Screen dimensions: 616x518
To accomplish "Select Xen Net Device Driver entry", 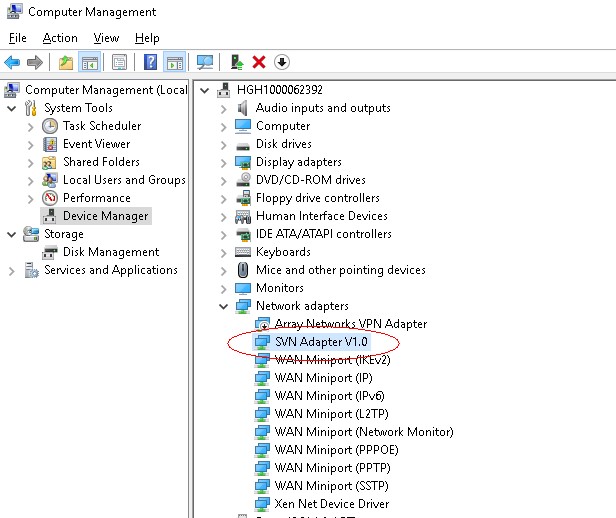I will 331,504.
